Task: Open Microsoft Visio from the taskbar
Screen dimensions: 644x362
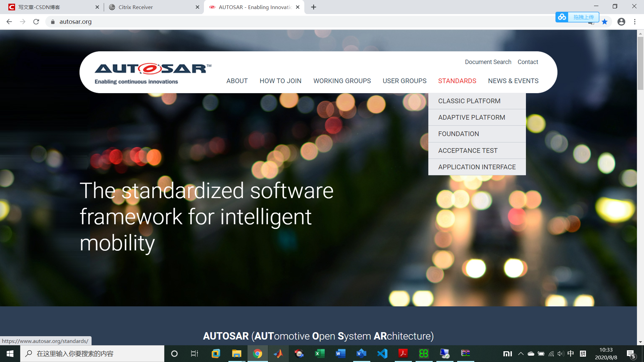Action: coord(361,354)
